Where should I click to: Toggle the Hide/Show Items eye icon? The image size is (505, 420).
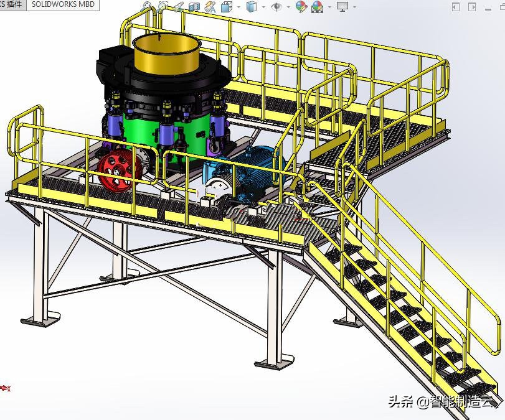[x=276, y=6]
